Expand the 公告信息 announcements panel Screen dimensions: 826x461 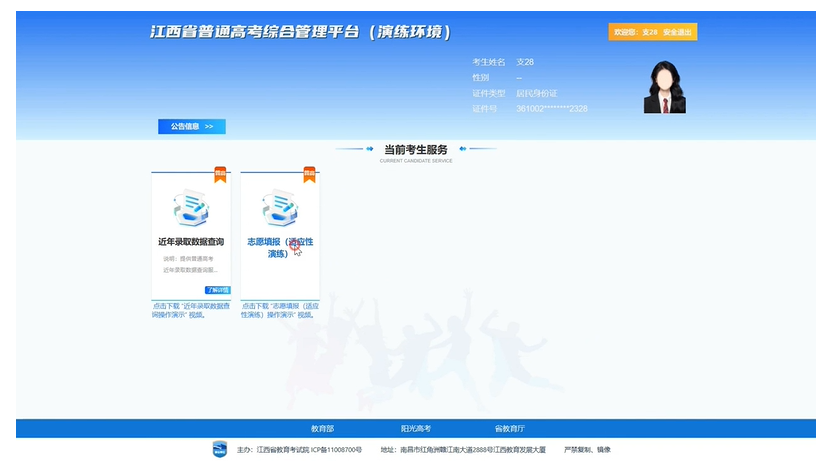click(191, 127)
